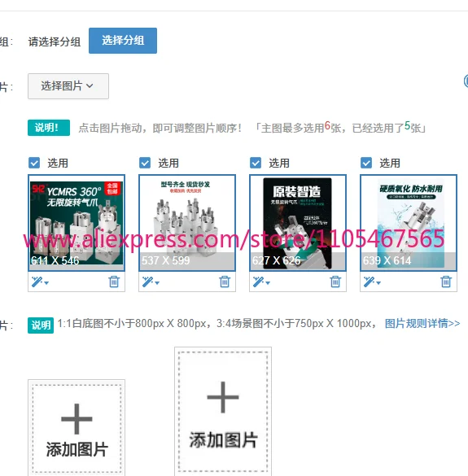Select the 硬质氧化 防水耐用 thumbnail
Image resolution: width=468 pixels, height=476 pixels.
point(409,223)
